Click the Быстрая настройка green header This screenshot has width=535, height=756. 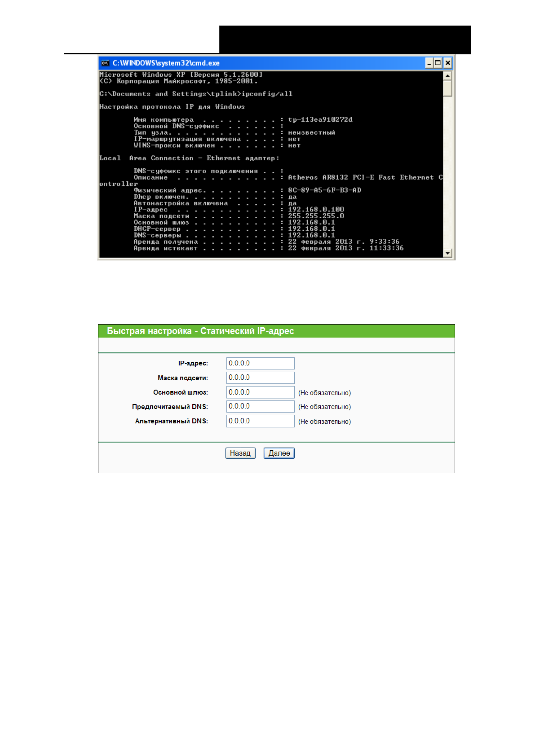(200, 331)
